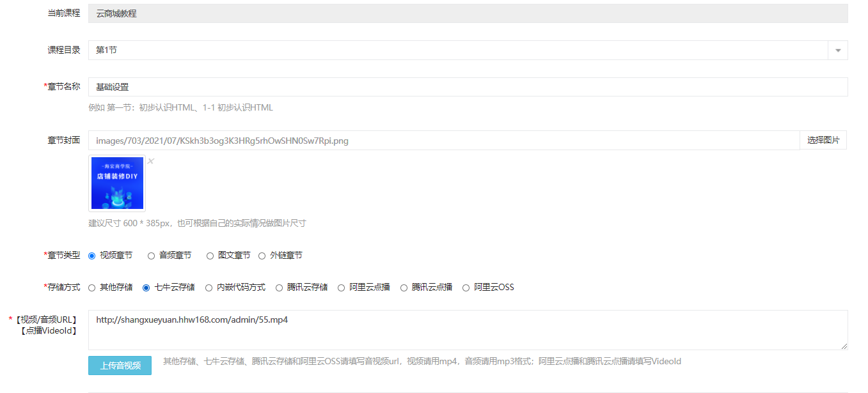Click the 店铺装修DIY cover thumbnail
Image resolution: width=868 pixels, height=393 pixels.
(x=117, y=183)
